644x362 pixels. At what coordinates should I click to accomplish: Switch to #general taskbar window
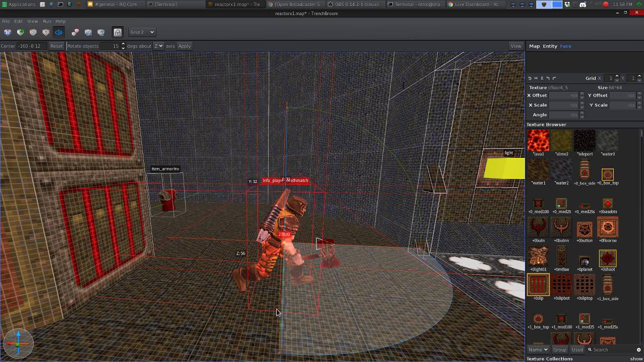click(x=116, y=4)
